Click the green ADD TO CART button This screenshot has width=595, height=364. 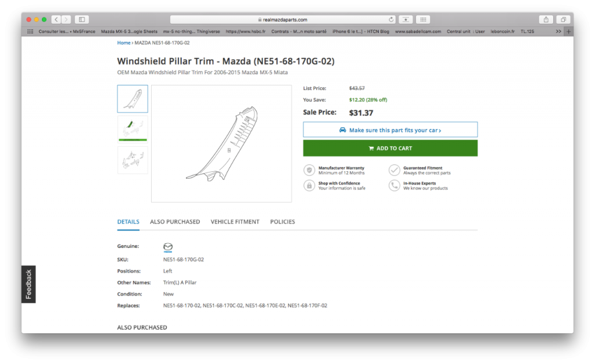click(390, 148)
